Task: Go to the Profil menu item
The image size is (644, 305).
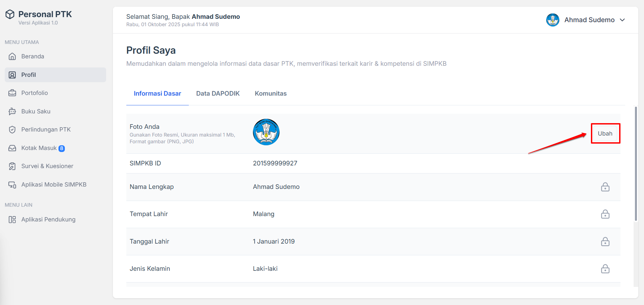Action: pyautogui.click(x=29, y=75)
